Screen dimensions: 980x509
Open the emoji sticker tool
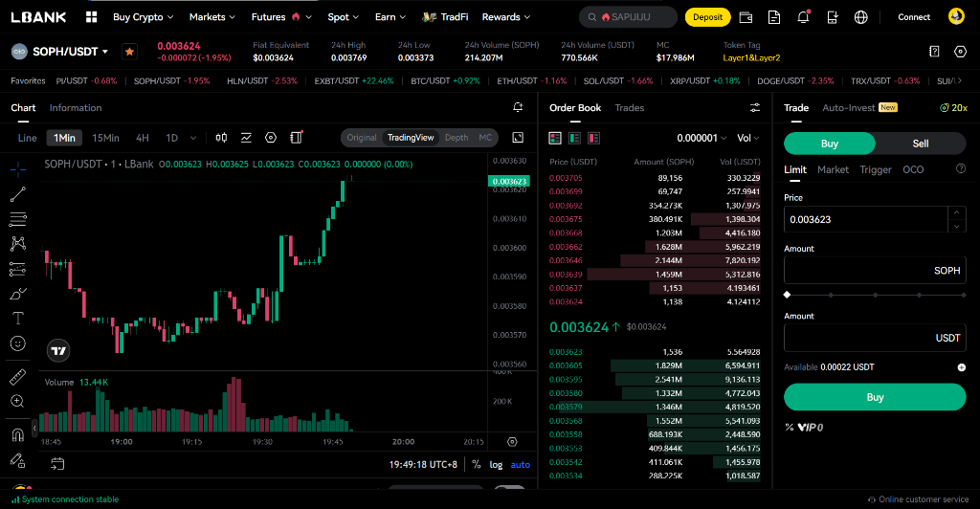pos(18,343)
